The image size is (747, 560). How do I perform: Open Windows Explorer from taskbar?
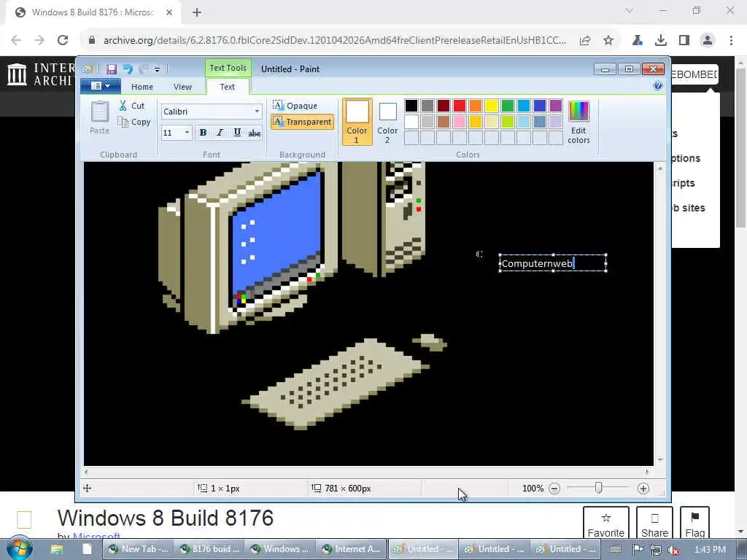(x=57, y=550)
